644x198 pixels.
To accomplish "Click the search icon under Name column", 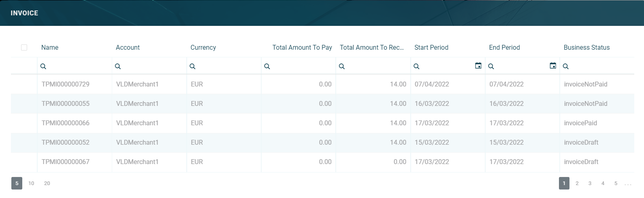I will 43,66.
